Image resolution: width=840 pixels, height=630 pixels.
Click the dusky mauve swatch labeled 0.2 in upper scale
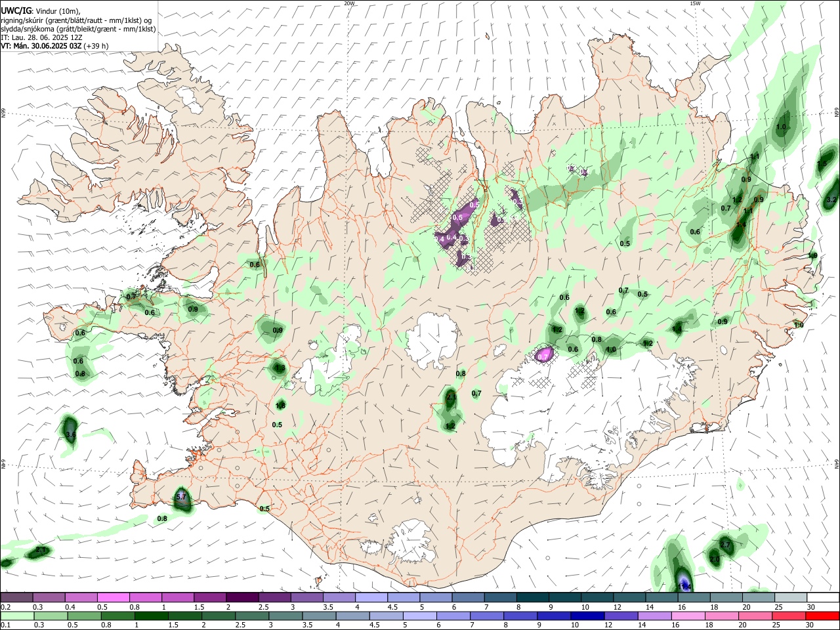point(16,597)
